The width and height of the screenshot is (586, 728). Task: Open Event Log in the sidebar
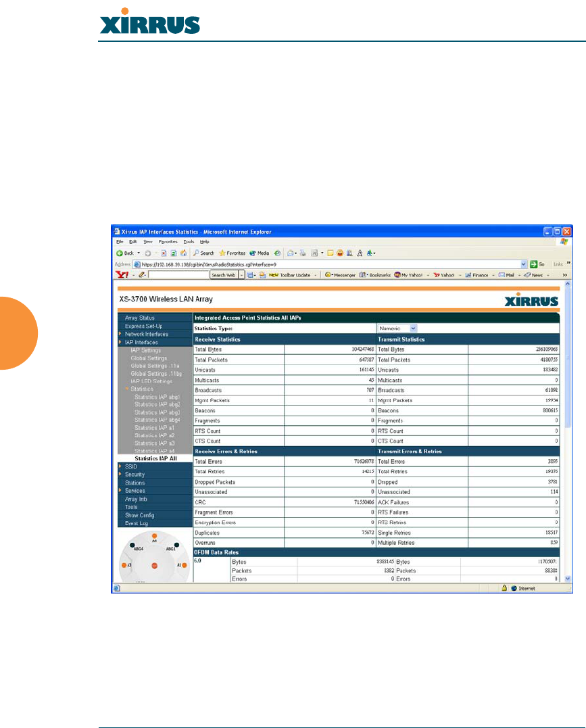tap(136, 523)
